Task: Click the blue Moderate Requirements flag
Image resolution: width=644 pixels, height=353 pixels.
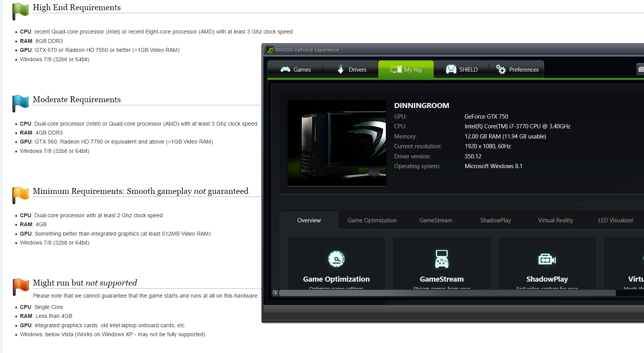Action: [21, 103]
